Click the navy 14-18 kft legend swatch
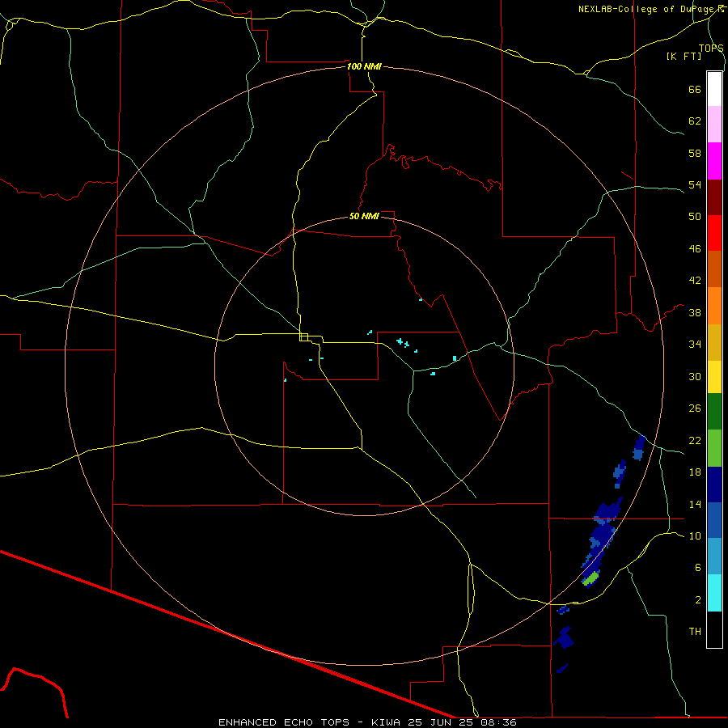The image size is (728, 728). [x=714, y=485]
